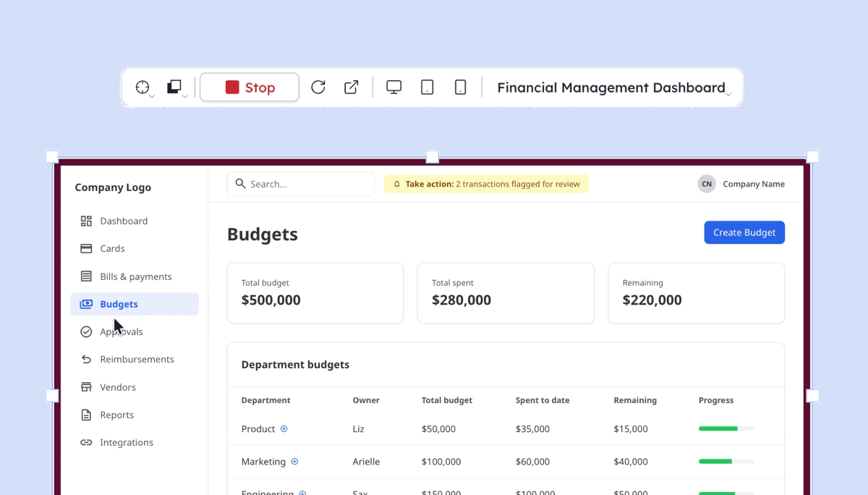Click the Cards icon in sidebar
The width and height of the screenshot is (868, 495).
pyautogui.click(x=85, y=248)
